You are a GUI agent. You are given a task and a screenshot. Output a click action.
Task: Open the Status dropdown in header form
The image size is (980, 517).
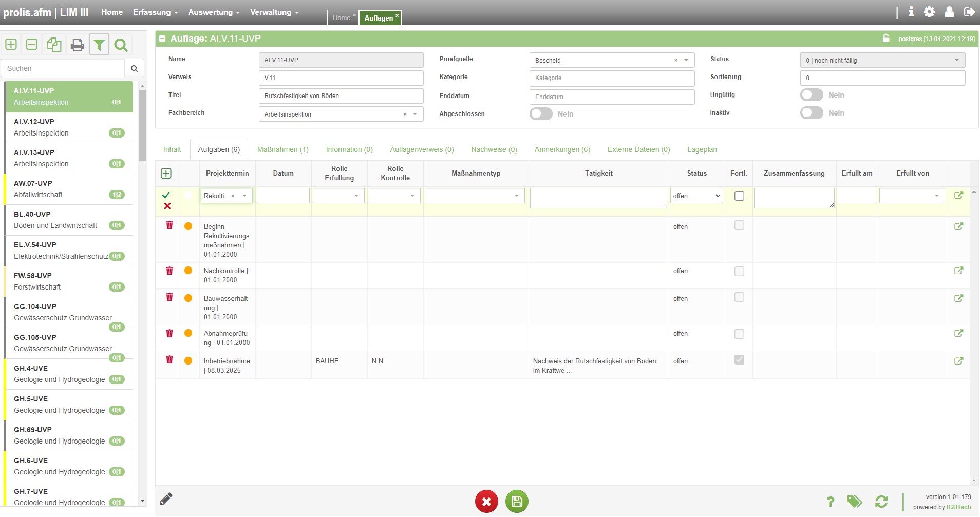pyautogui.click(x=882, y=60)
